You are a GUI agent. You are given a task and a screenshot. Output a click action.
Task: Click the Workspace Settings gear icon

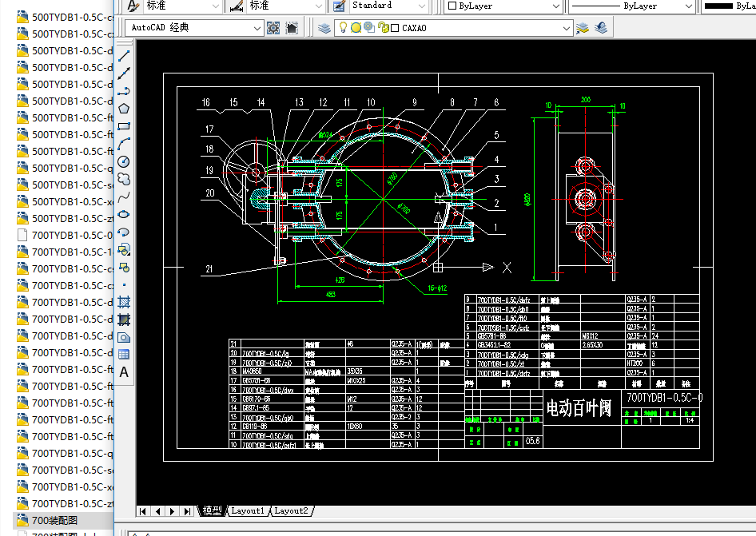(273, 28)
